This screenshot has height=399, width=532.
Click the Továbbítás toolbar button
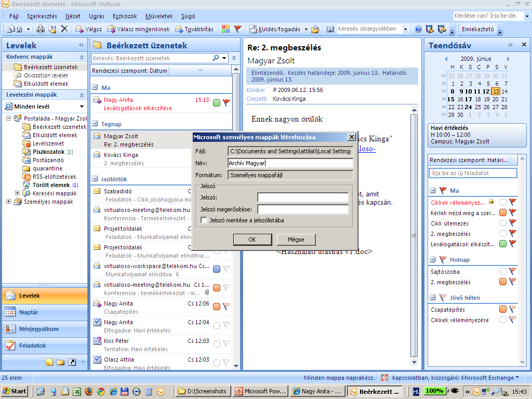(x=194, y=29)
